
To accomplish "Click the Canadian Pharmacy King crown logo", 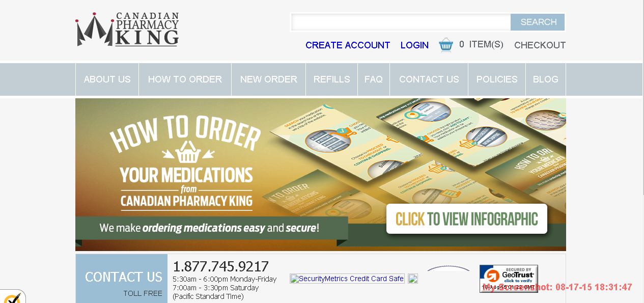I will click(x=127, y=30).
